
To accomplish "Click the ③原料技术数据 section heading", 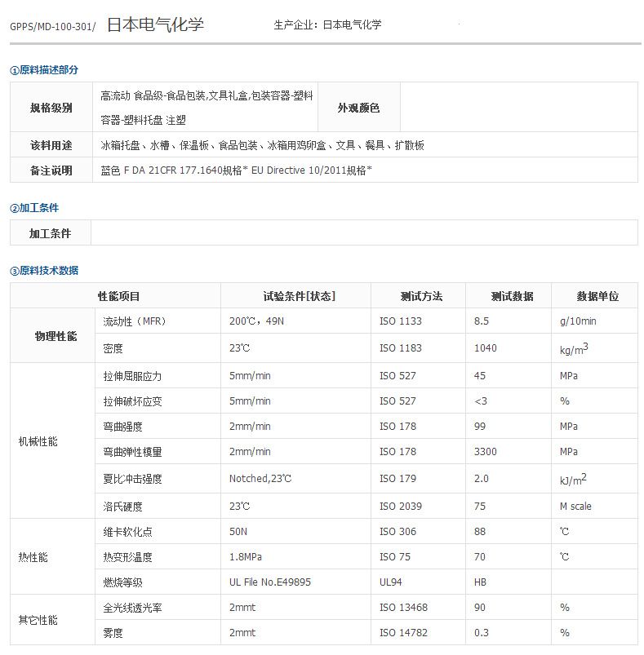I will coord(44,271).
